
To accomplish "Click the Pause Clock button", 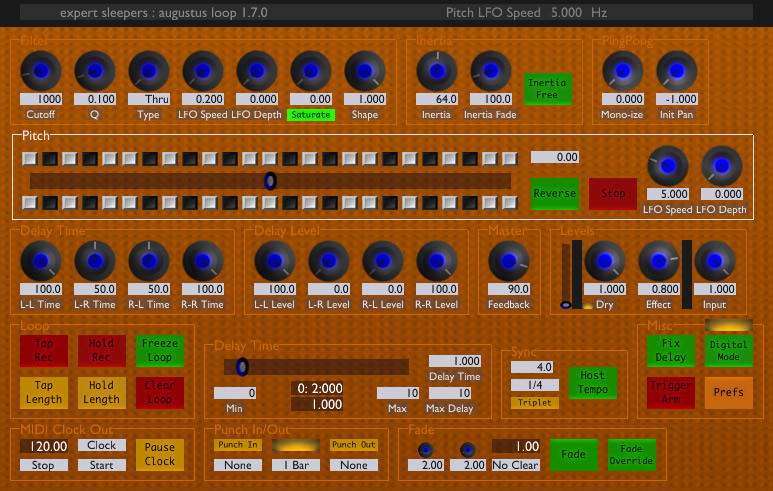I will pyautogui.click(x=160, y=455).
